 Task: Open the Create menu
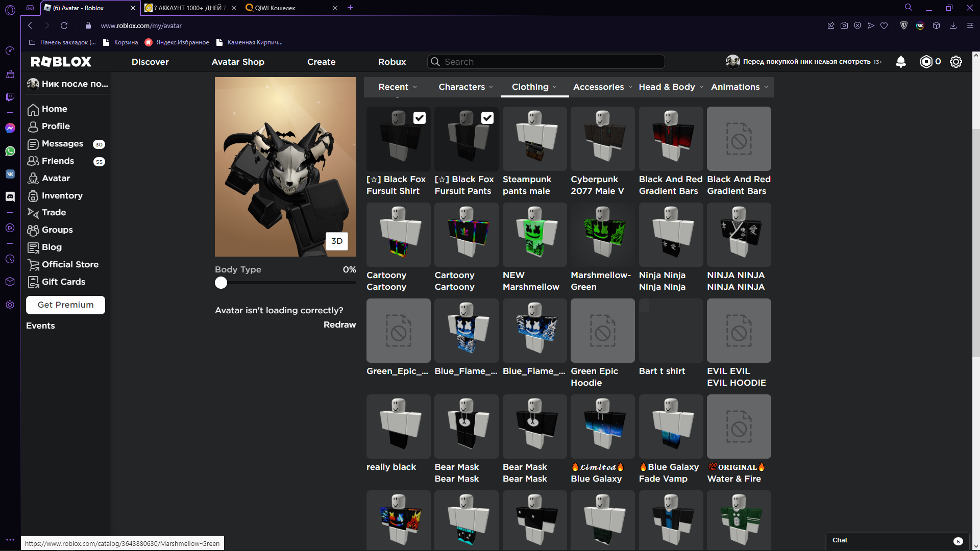[322, 62]
